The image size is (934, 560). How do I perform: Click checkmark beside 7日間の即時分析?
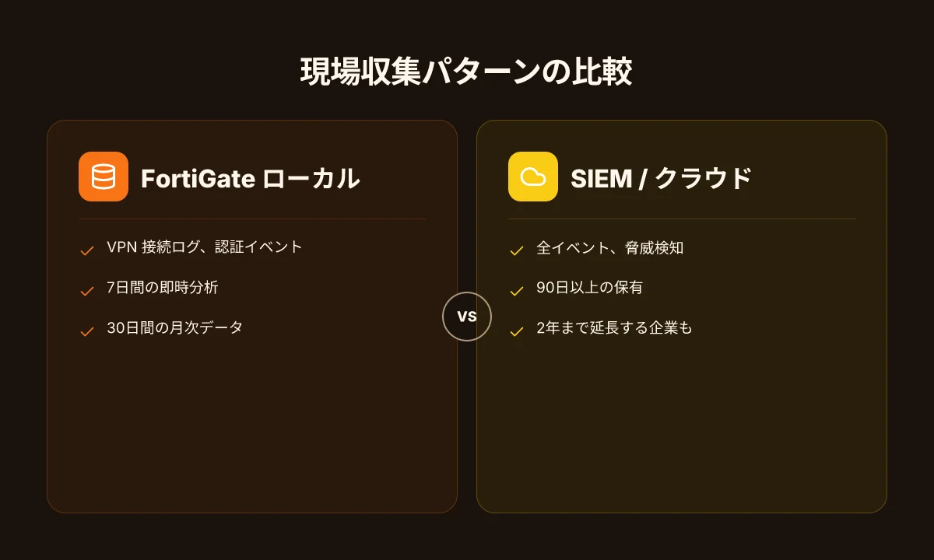click(x=87, y=291)
